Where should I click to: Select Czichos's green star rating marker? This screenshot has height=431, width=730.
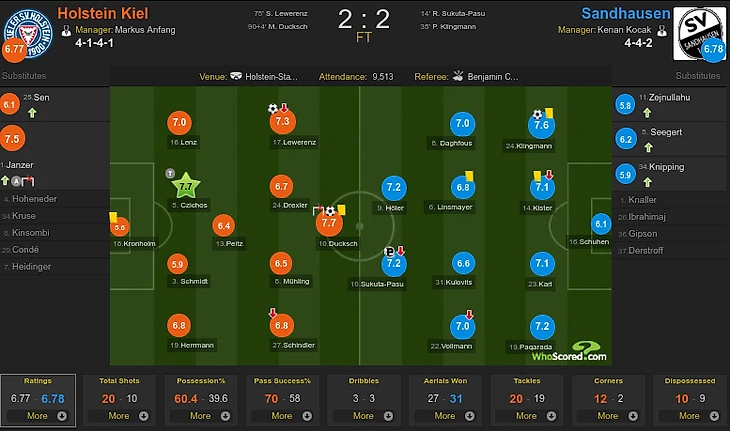pyautogui.click(x=187, y=186)
